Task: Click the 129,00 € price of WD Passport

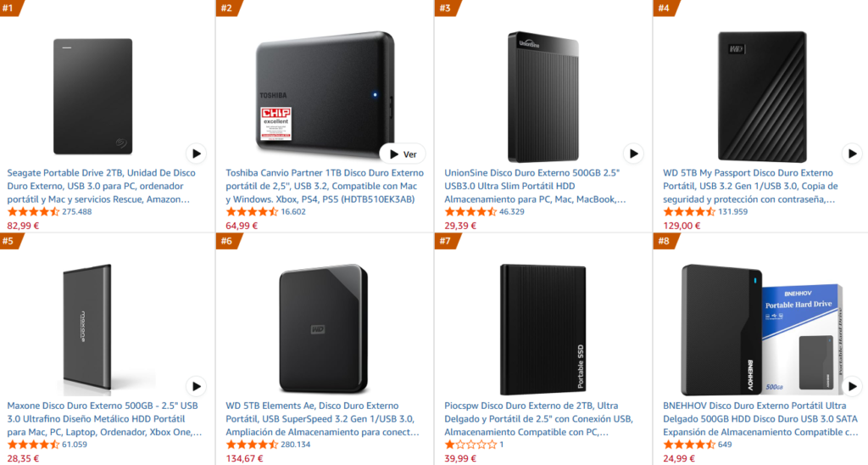Action: (x=682, y=226)
